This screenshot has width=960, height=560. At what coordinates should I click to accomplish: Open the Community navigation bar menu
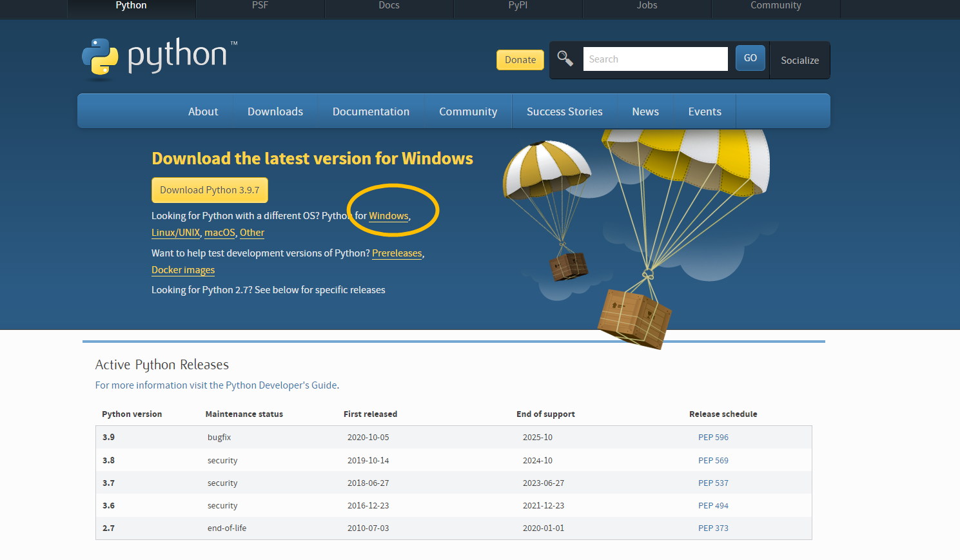pos(468,111)
